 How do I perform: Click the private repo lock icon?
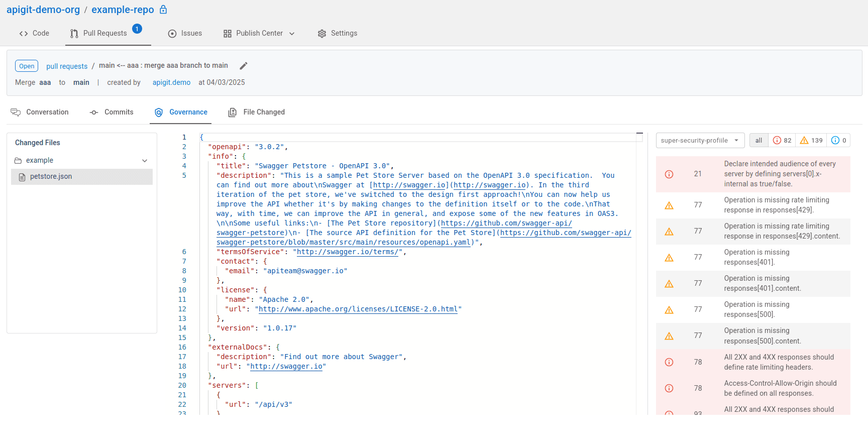(x=163, y=10)
